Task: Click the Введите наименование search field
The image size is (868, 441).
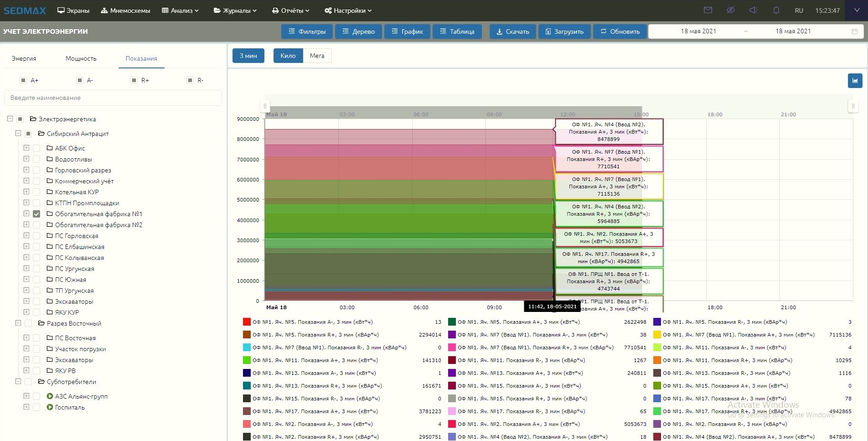Action: tap(113, 98)
